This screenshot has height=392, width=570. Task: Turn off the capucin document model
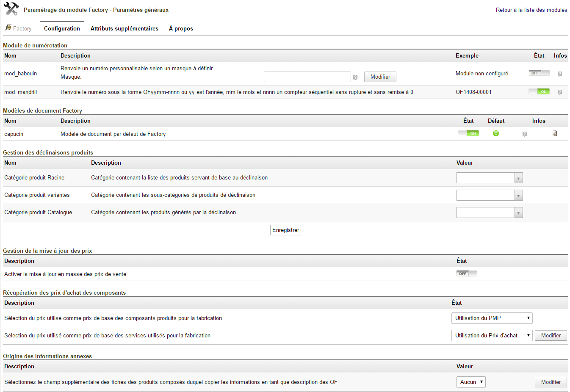[468, 133]
